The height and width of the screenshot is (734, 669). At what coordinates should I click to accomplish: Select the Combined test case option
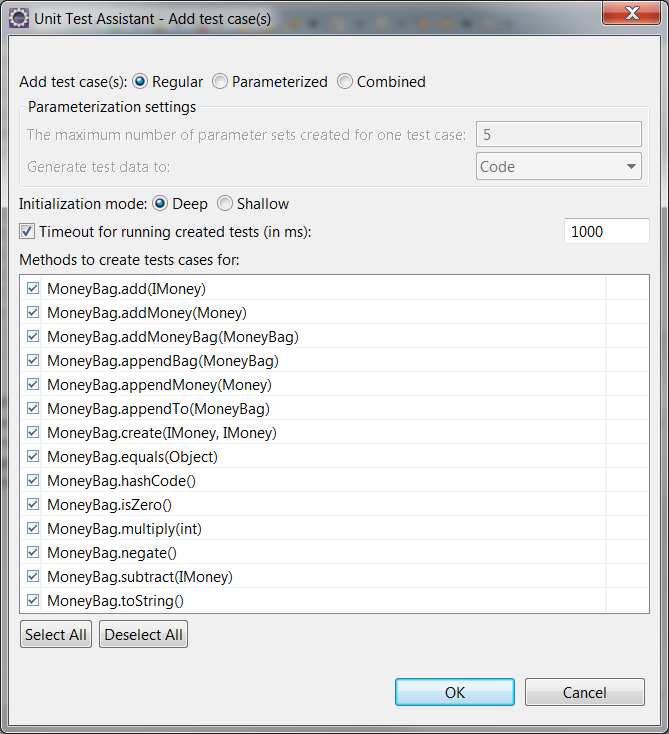pos(345,81)
